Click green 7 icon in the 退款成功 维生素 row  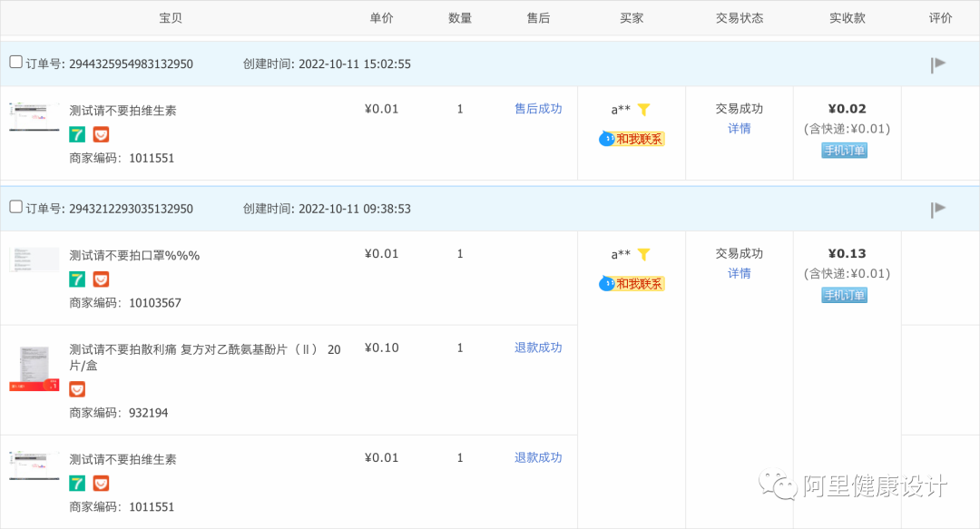[77, 483]
